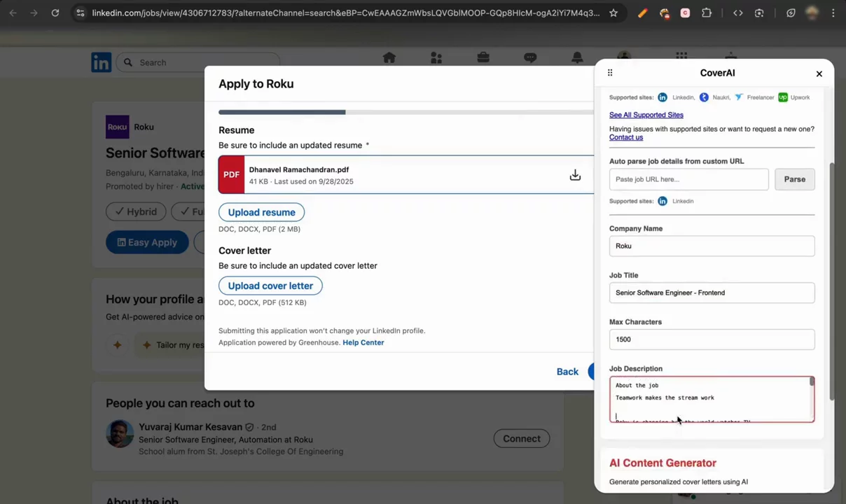Click the AI Content Generator heading
Screen dimensions: 846x504
click(663, 463)
